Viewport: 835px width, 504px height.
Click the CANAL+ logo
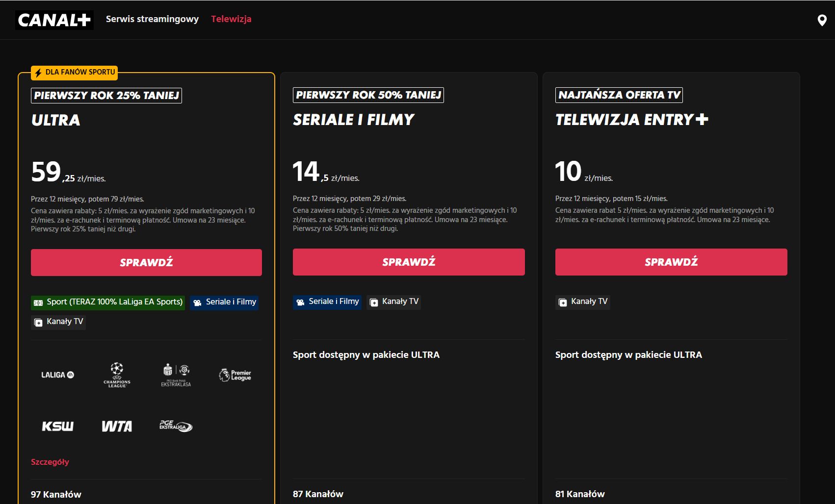54,20
